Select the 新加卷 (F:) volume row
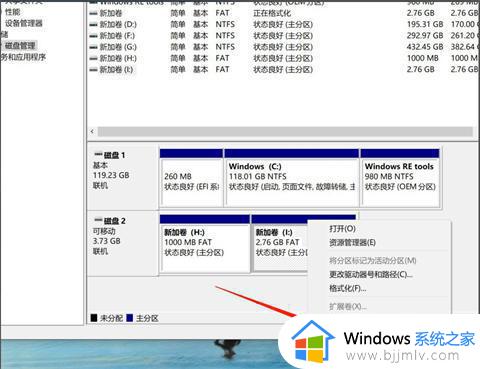Screen dimensions: 480x369 tap(283, 36)
